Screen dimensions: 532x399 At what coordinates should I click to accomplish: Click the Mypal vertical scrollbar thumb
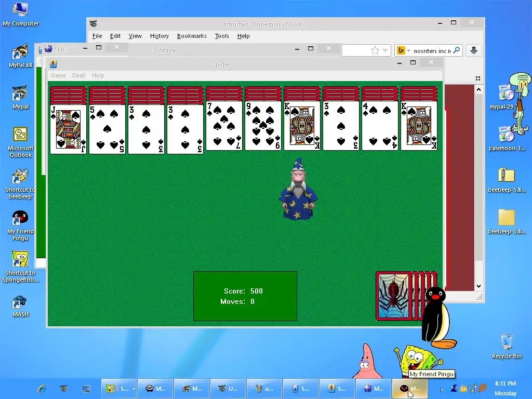coord(478,177)
